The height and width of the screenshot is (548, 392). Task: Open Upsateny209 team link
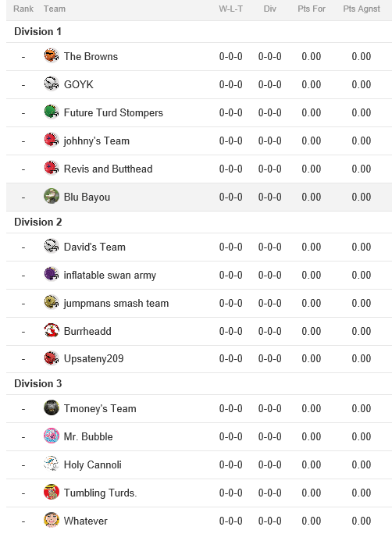[x=94, y=358]
